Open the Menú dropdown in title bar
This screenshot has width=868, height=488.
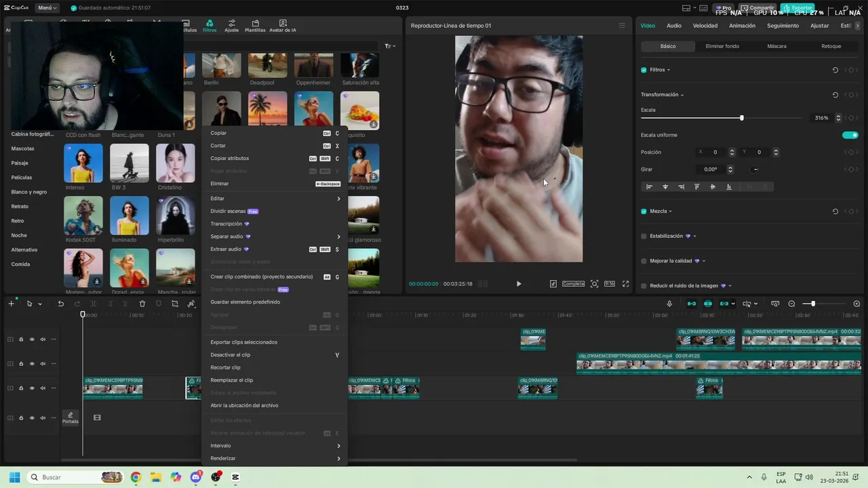pyautogui.click(x=47, y=8)
